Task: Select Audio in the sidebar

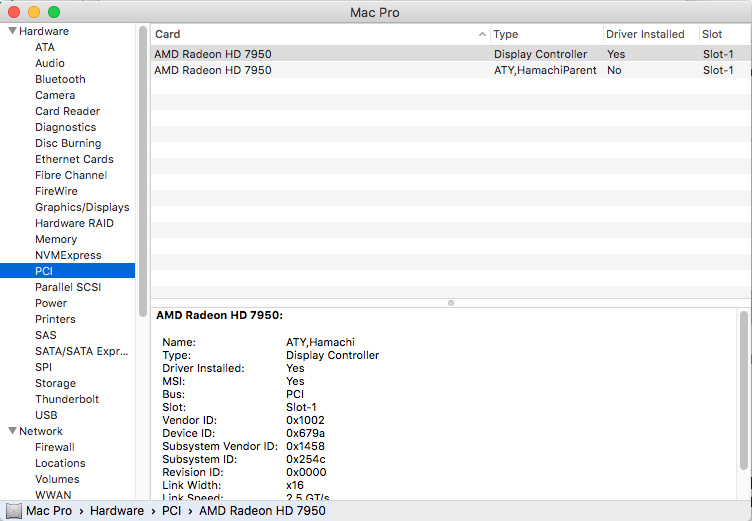Action: coord(50,63)
